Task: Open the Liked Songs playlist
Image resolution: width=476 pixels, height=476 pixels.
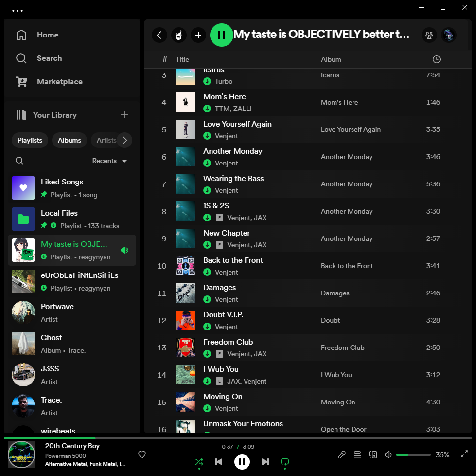Action: click(72, 188)
